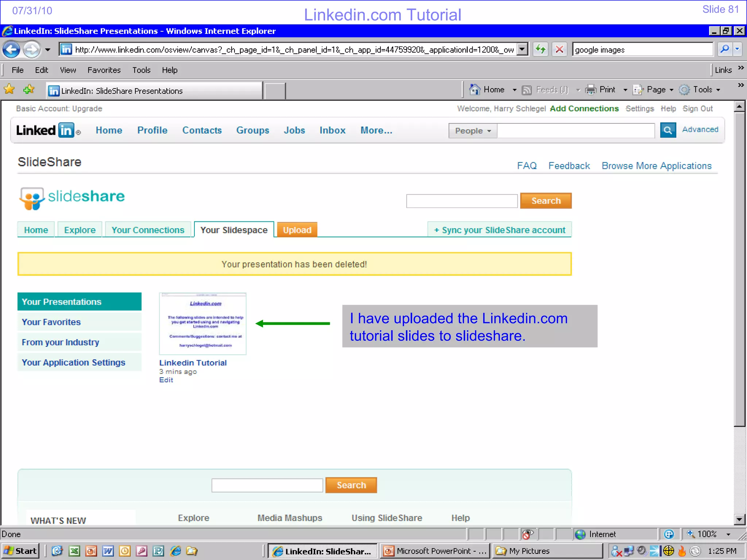Click the Outlook icon in quick launch
This screenshot has width=747, height=560.
point(124,551)
